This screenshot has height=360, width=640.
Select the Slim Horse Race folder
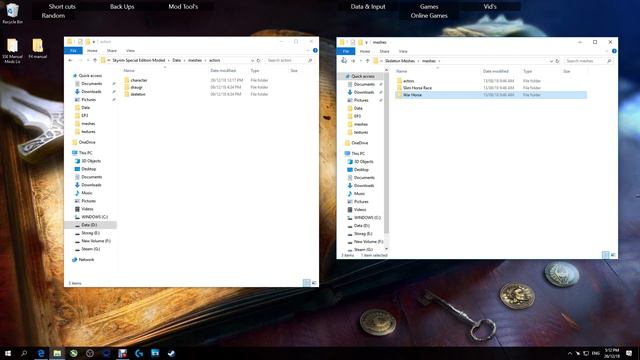[x=417, y=88]
